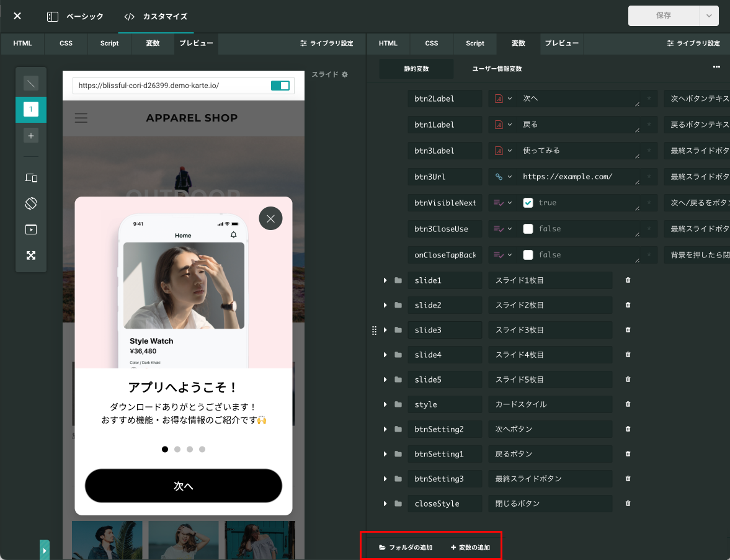Select the left pane CSS tab
The image size is (730, 560).
point(66,43)
